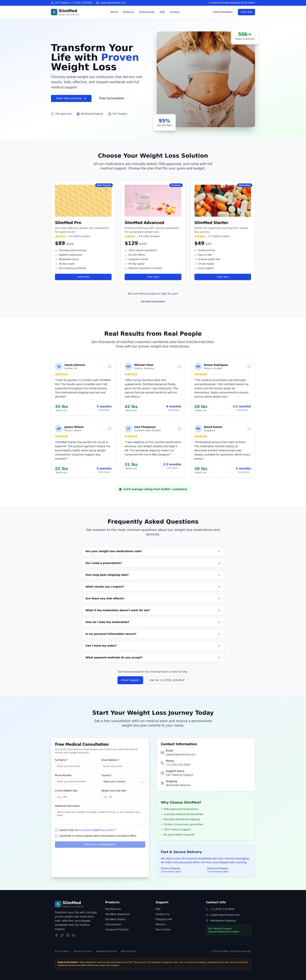Image resolution: width=306 pixels, height=980 pixels.
Task: Click the SlimMed logo icon in header
Action: pos(54,12)
